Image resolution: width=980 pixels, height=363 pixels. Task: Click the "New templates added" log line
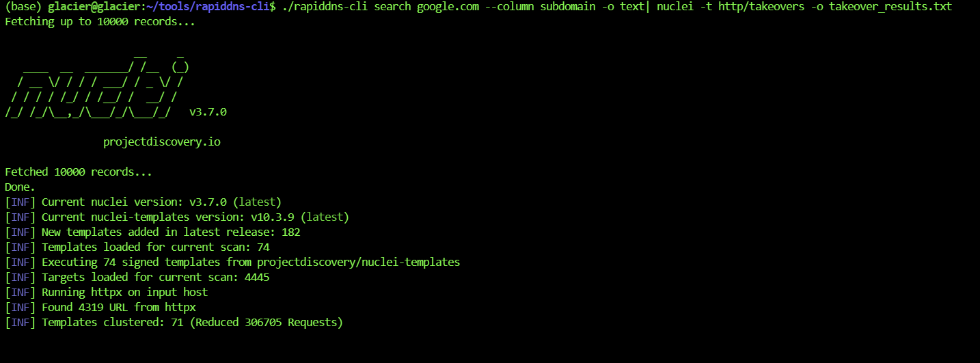(x=171, y=232)
